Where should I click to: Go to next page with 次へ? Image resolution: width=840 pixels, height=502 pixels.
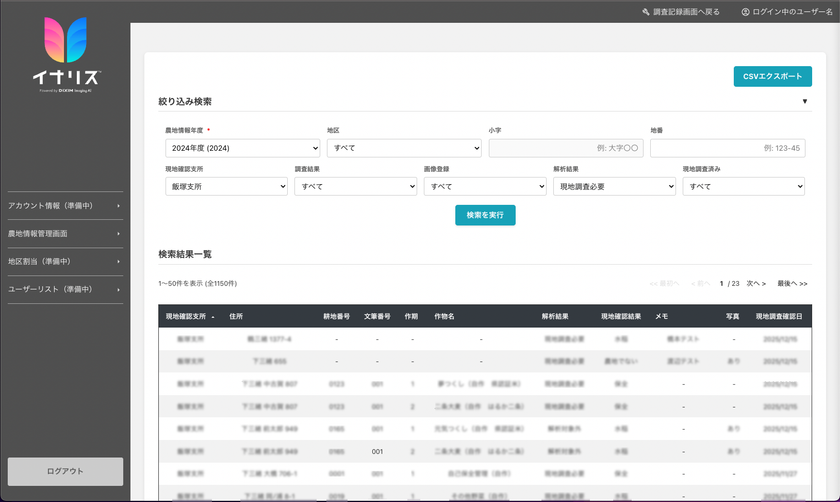point(756,284)
